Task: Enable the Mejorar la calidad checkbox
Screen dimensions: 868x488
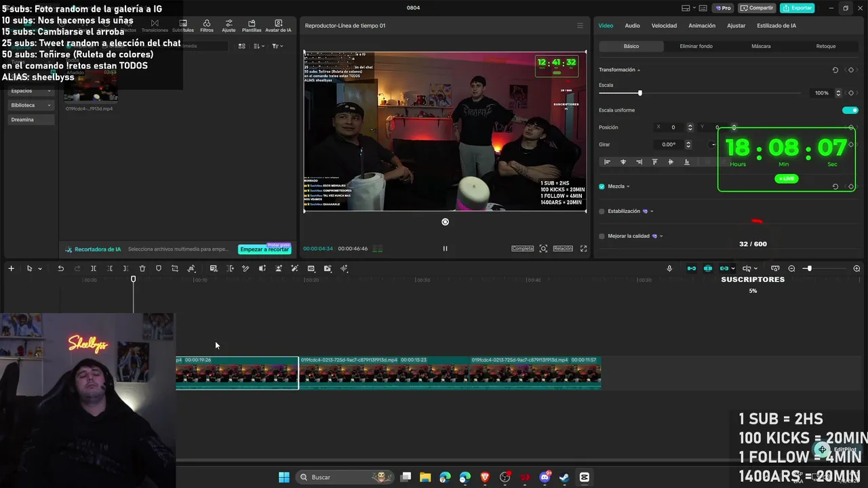Action: pos(601,236)
